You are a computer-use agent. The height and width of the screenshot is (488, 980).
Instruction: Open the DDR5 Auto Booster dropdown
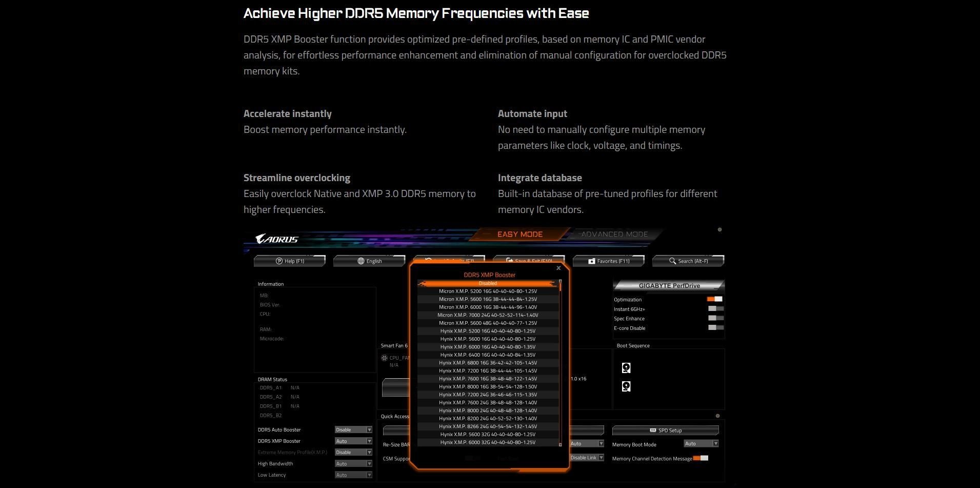353,430
